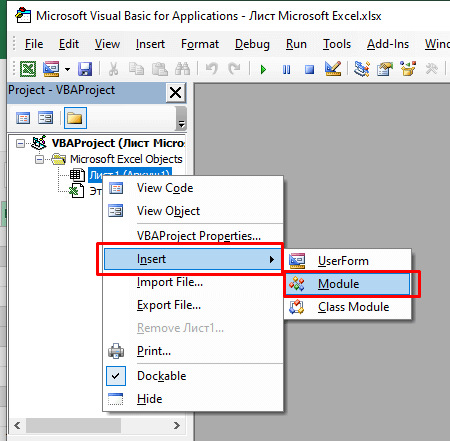
Task: Click the View Microsoft Excel toolbar icon
Action: pyautogui.click(x=28, y=69)
